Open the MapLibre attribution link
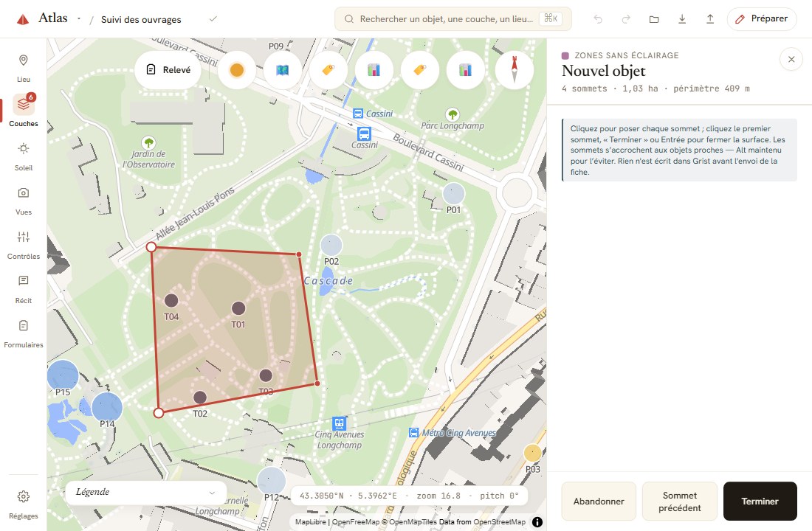The height and width of the screenshot is (531, 812). (311, 521)
